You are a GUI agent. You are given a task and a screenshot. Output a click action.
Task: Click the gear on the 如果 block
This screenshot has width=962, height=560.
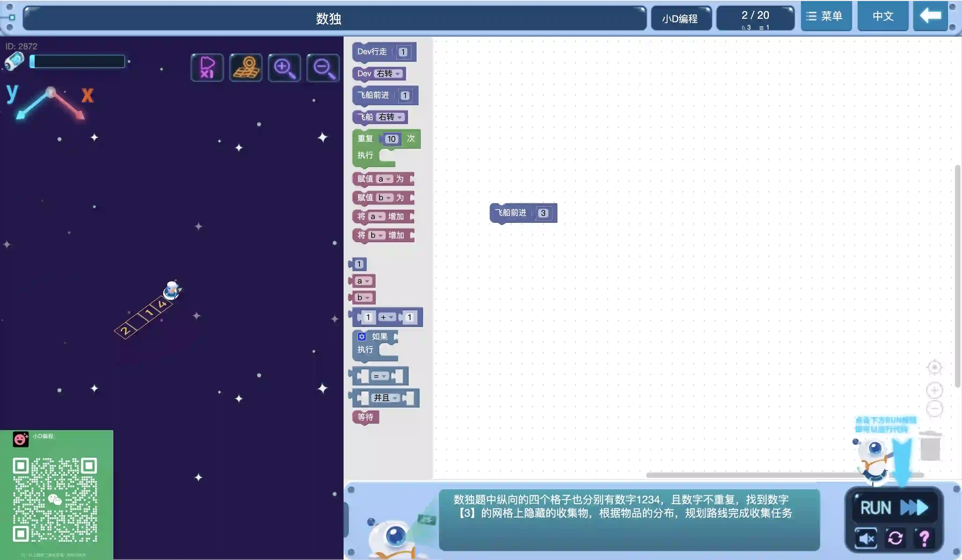point(362,336)
